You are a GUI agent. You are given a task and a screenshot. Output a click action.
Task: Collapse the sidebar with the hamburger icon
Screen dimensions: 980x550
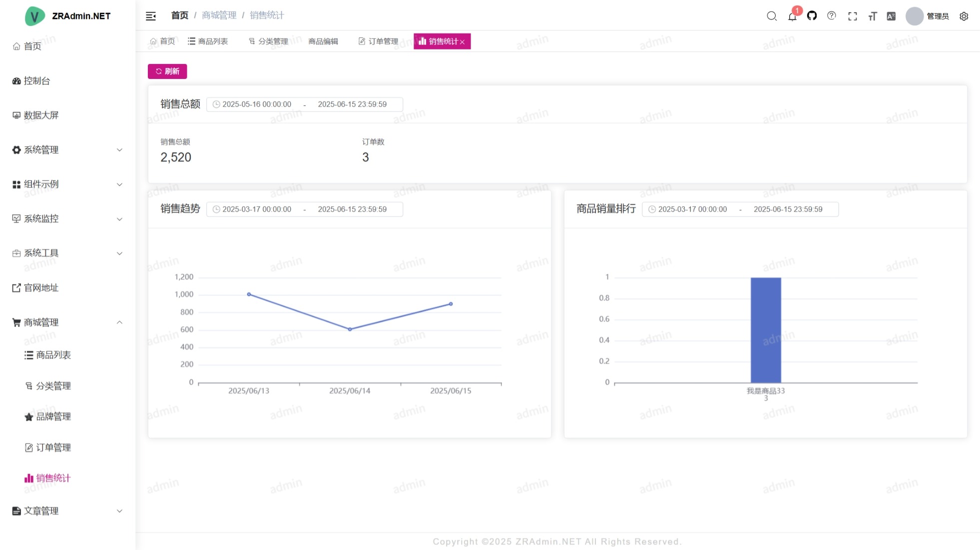tap(151, 16)
